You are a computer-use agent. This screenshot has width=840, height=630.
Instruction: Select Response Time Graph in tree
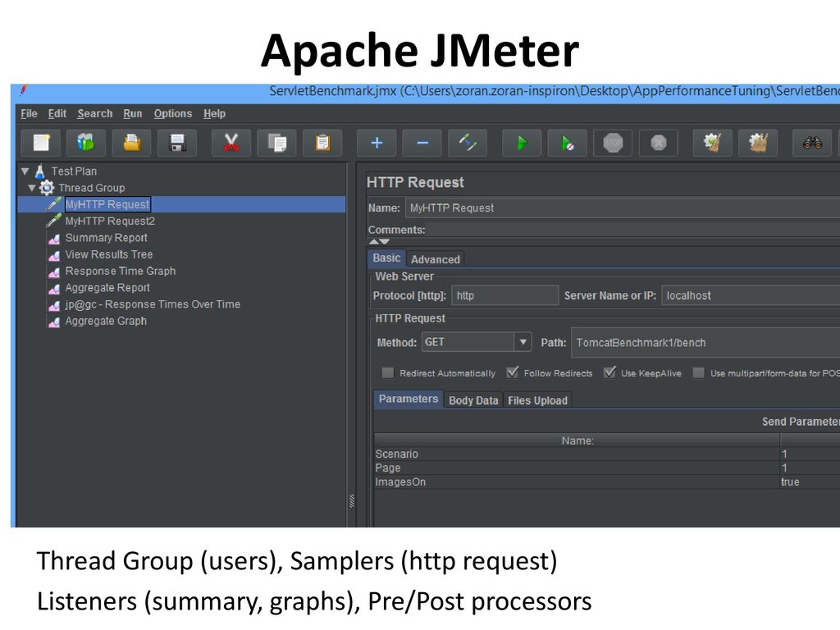click(x=121, y=271)
